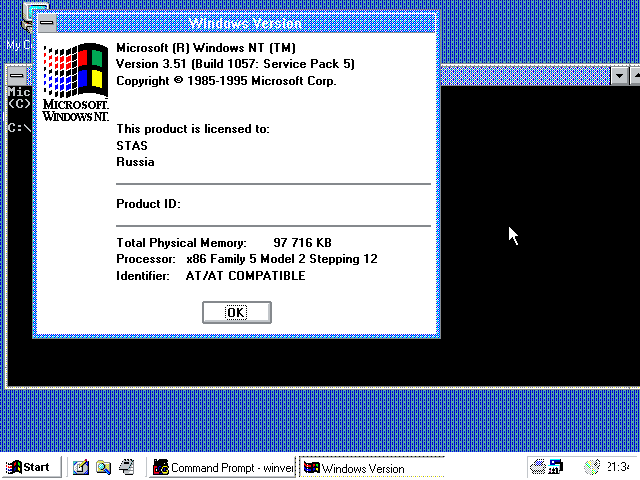
Task: Click the printer icon in system tray
Action: (539, 467)
